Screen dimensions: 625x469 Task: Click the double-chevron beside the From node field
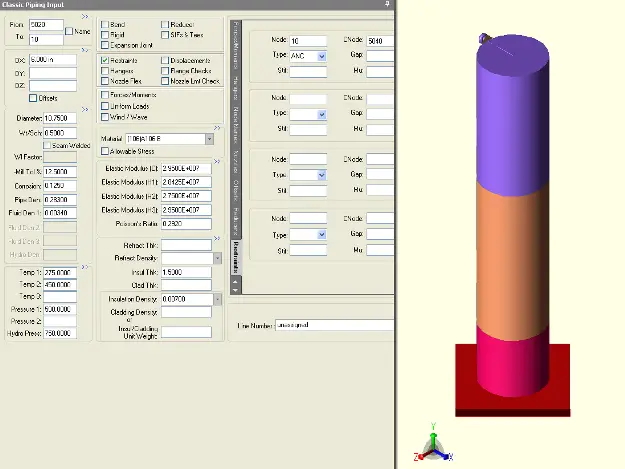coord(85,17)
